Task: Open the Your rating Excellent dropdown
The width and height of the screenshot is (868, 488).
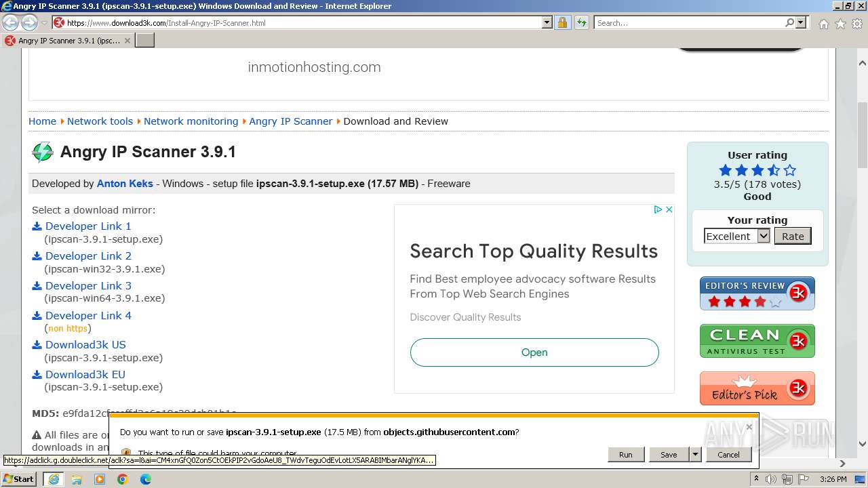Action: click(x=737, y=236)
